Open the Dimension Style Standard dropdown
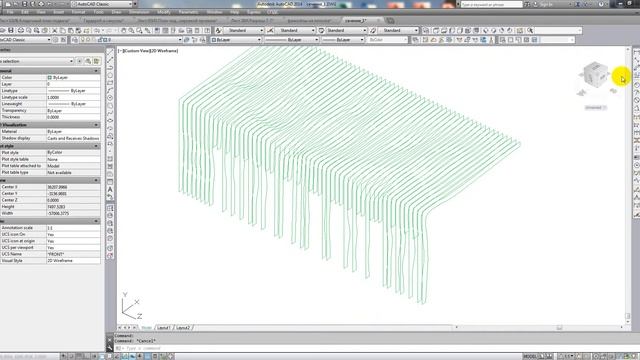 coord(295,30)
